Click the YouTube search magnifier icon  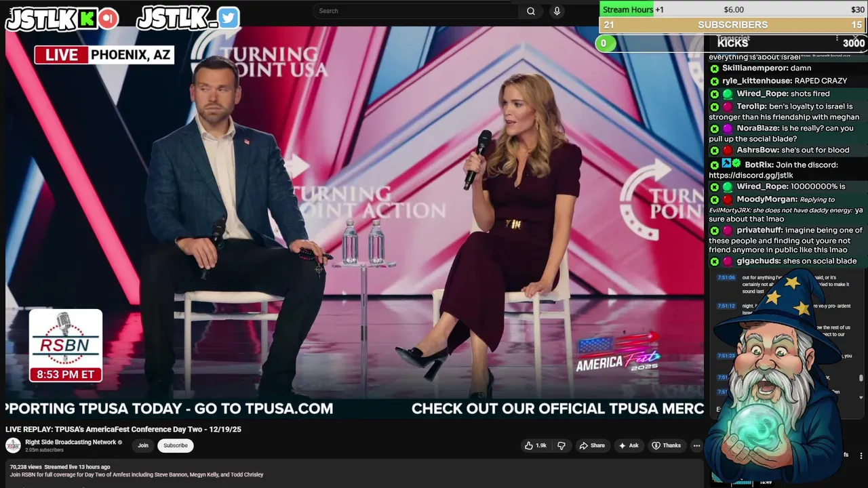pyautogui.click(x=531, y=11)
